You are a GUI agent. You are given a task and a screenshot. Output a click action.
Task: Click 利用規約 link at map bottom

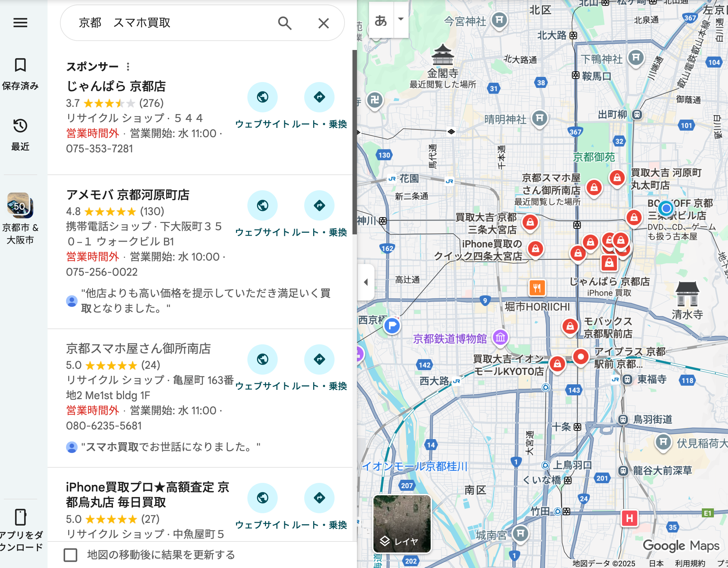click(690, 563)
